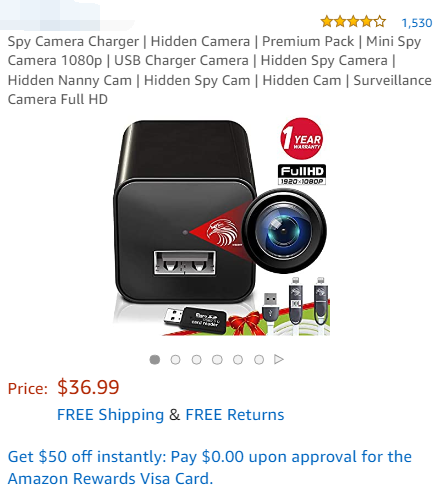439x501 pixels.
Task: Open the 1,530 customer reviews link
Action: 417,23
